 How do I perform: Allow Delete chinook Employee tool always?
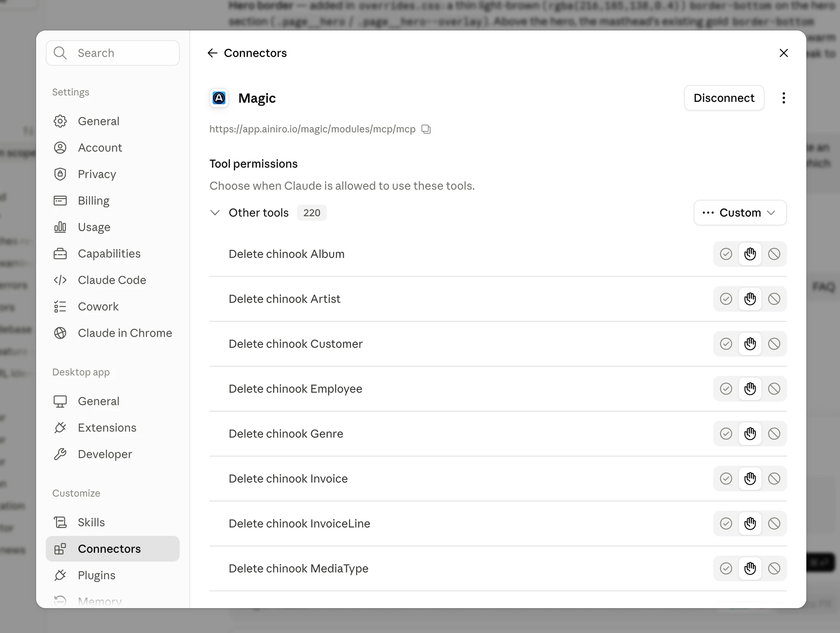point(726,389)
